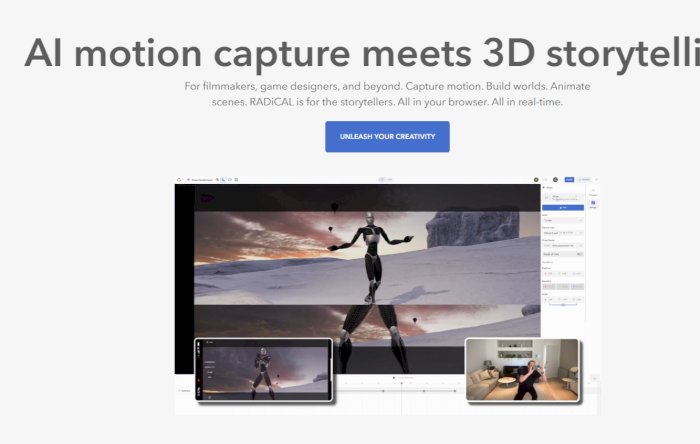This screenshot has height=444, width=700.
Task: Select the highlighted cursor tool in mockup toolbar
Action: tap(223, 180)
